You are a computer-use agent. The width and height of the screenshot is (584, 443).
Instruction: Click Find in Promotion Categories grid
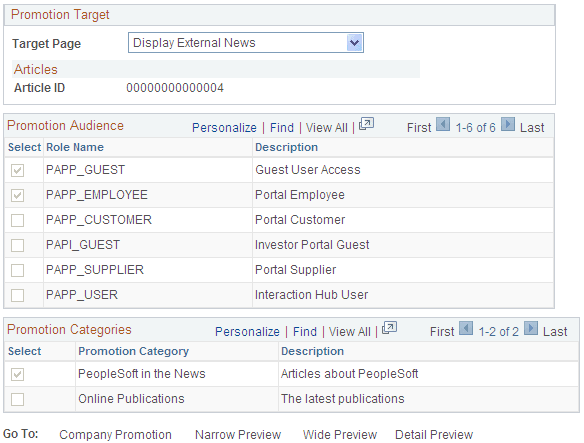305,332
